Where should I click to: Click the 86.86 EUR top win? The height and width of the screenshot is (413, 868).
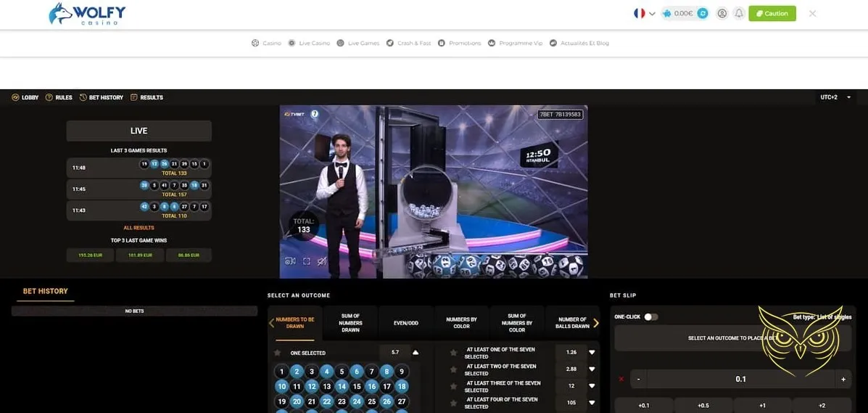coord(189,255)
